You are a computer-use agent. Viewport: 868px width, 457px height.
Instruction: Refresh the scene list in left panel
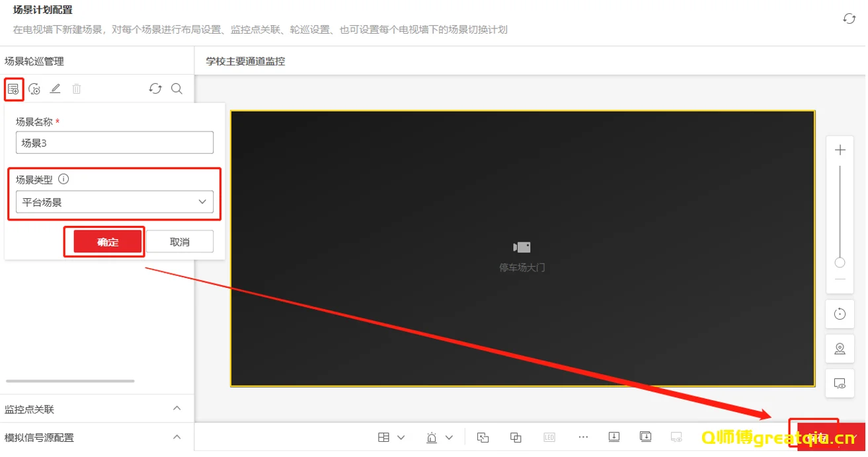[x=155, y=88]
